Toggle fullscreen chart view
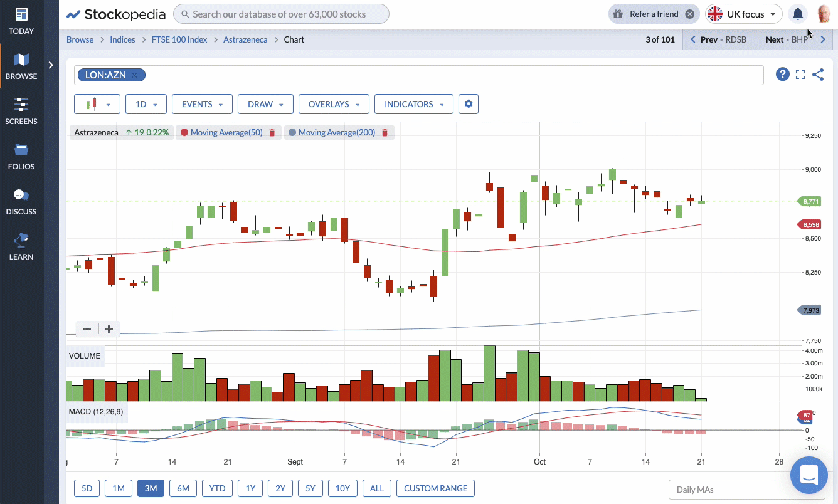This screenshot has width=838, height=504. pos(800,75)
